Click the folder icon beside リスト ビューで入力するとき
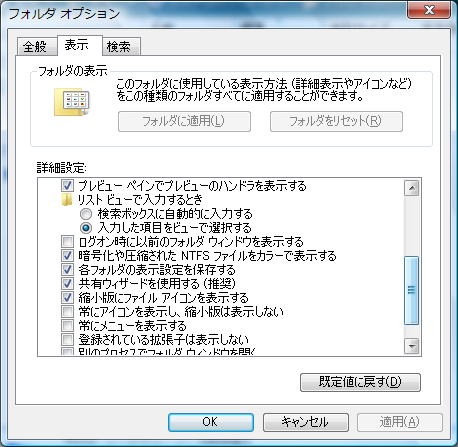 pos(67,200)
